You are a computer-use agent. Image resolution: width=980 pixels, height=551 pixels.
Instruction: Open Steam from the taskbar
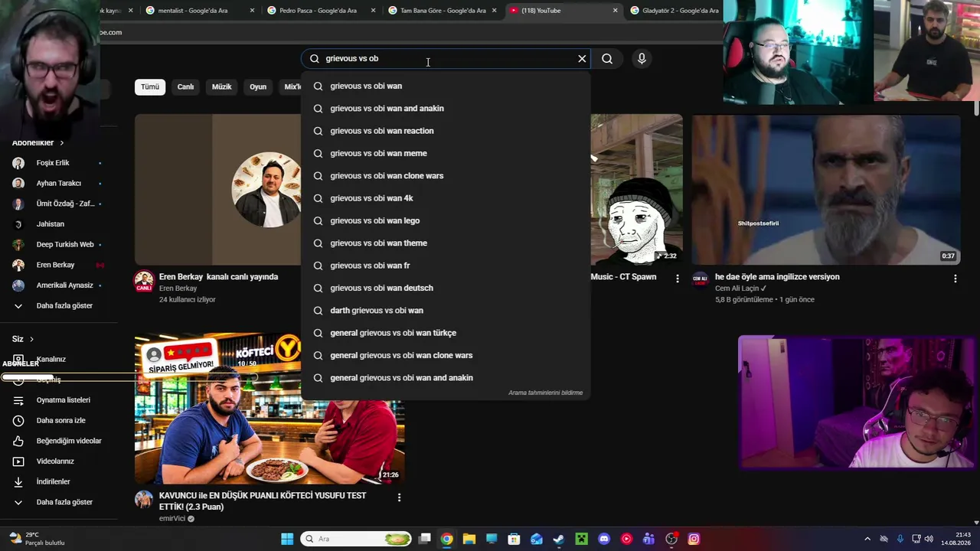coord(559,539)
